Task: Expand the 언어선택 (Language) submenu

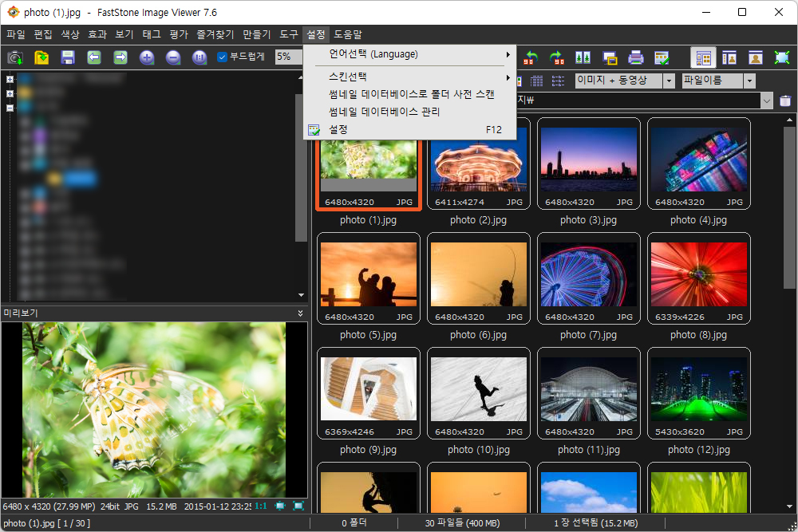Action: [x=409, y=54]
